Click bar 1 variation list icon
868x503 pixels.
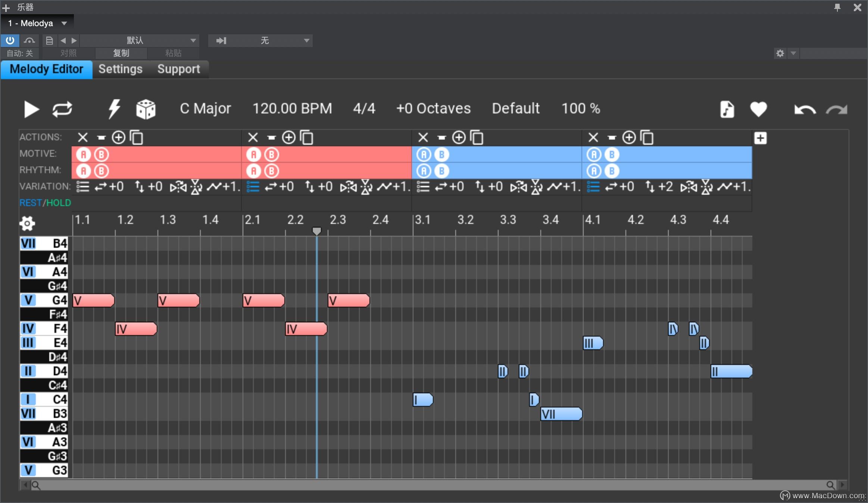tap(83, 187)
